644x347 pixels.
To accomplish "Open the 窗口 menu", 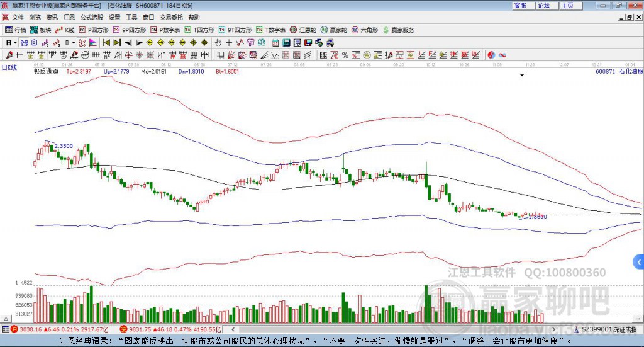I will (148, 17).
